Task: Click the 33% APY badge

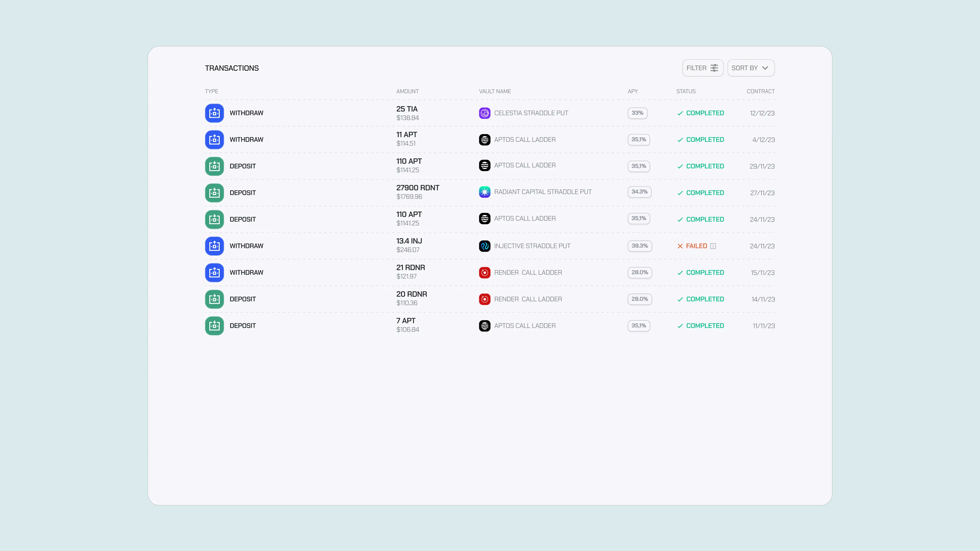Action: [638, 113]
